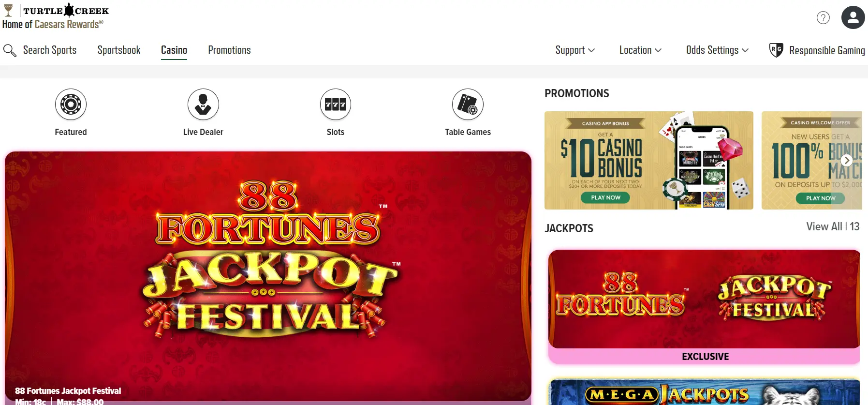Screen dimensions: 868x405
Task: Click View All jackpots link
Action: [833, 226]
